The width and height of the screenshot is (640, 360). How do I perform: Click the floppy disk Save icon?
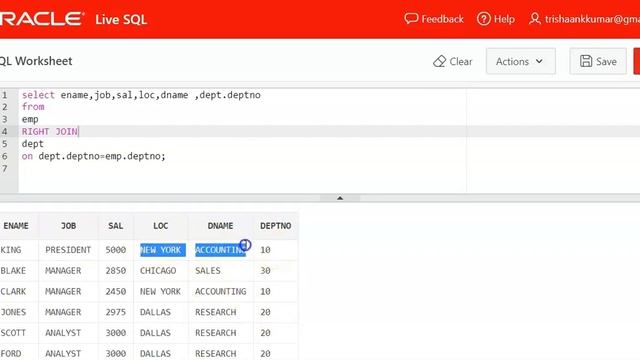(586, 61)
